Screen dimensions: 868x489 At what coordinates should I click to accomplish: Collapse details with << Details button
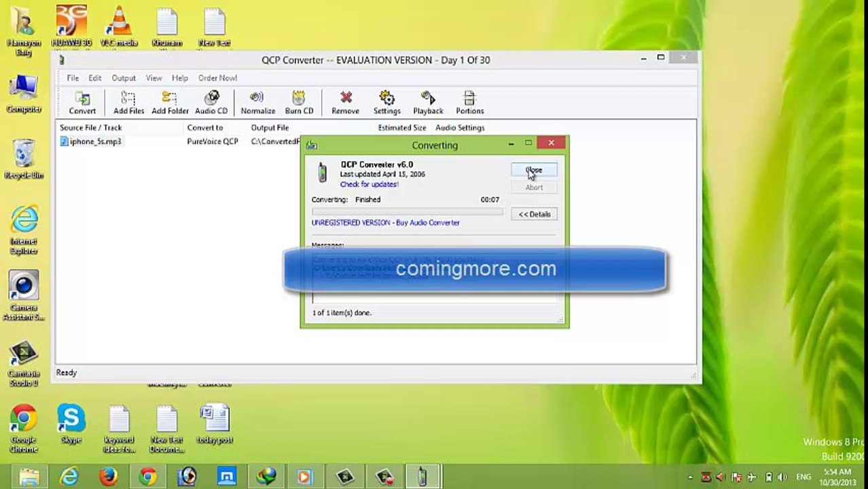535,214
